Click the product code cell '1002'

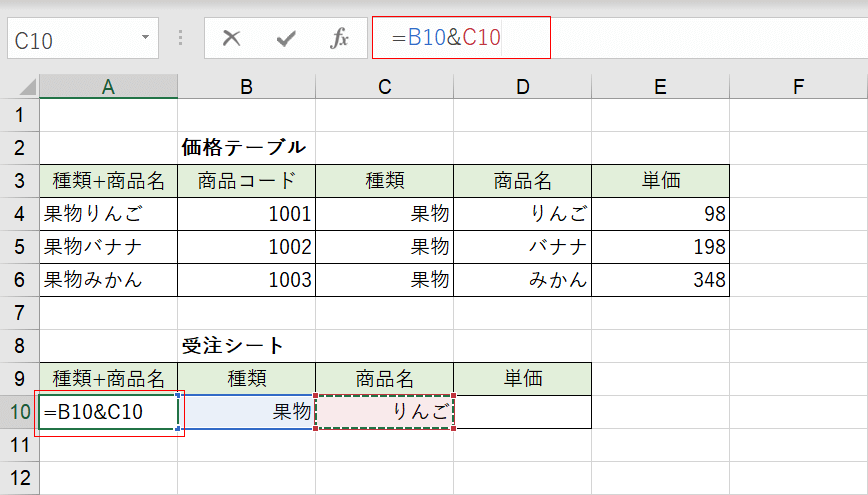246,247
